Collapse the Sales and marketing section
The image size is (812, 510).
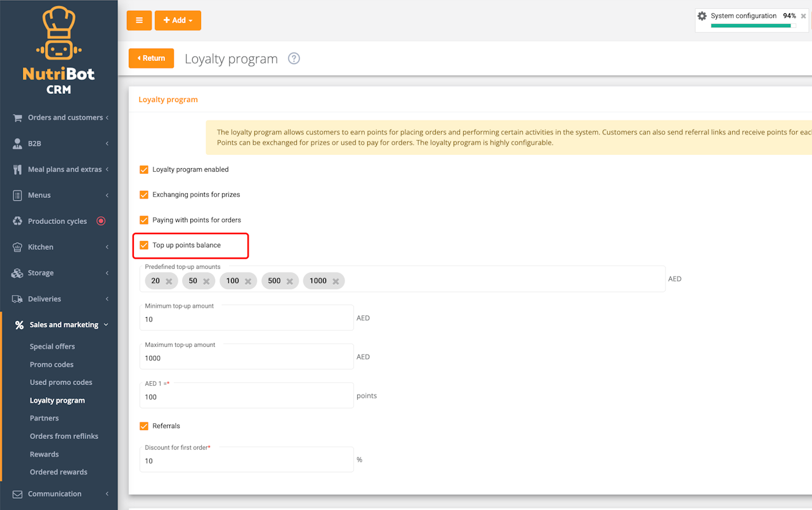tap(59, 325)
